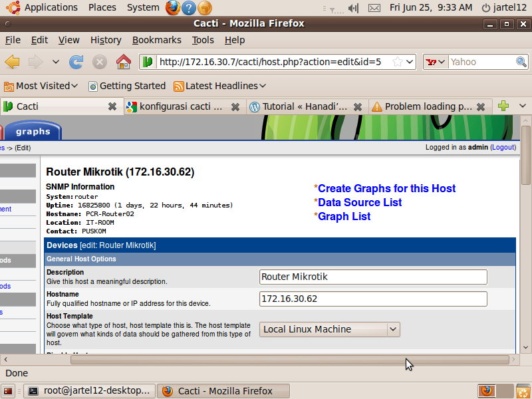
Task: Click Create Graphs for this Host
Action: (x=386, y=189)
